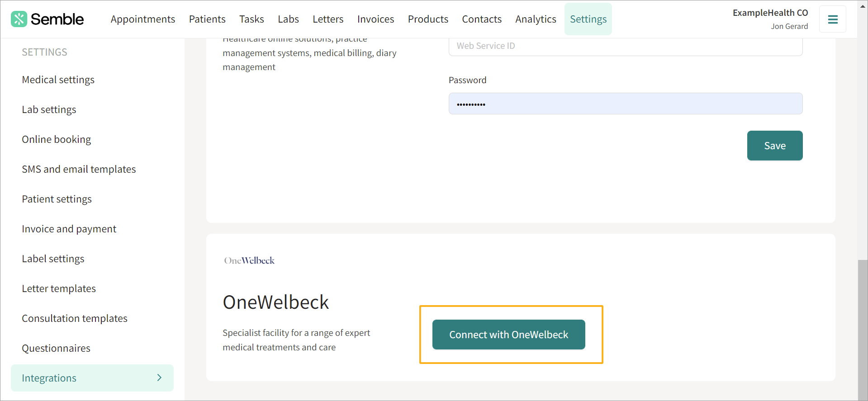The width and height of the screenshot is (868, 401).
Task: Open the Contacts tab
Action: click(482, 19)
